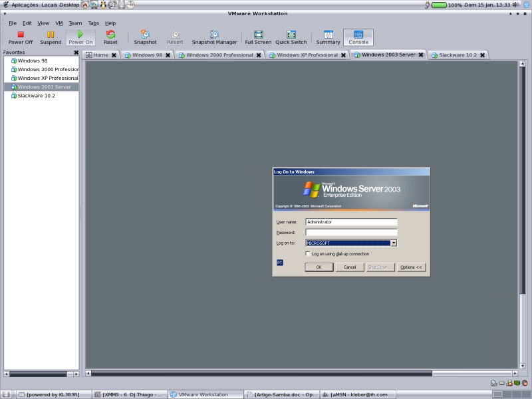Open the Tabs menu

pyautogui.click(x=93, y=23)
